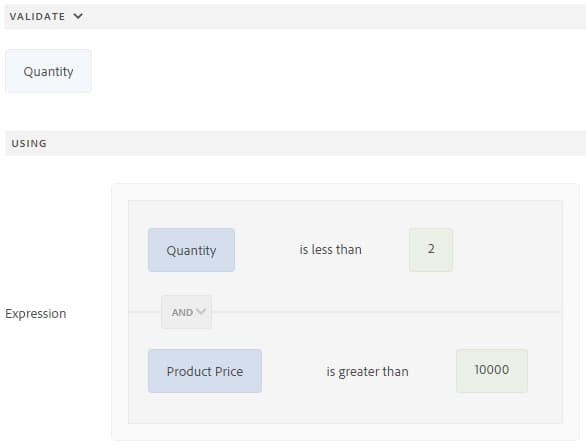The image size is (586, 448).
Task: Click empty space right of value 2
Action: coord(506,250)
